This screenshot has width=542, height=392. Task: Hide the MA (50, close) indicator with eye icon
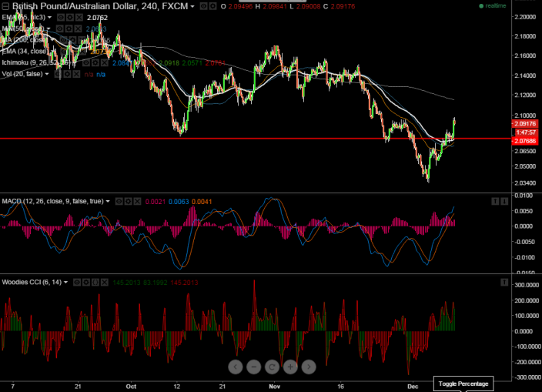point(60,28)
